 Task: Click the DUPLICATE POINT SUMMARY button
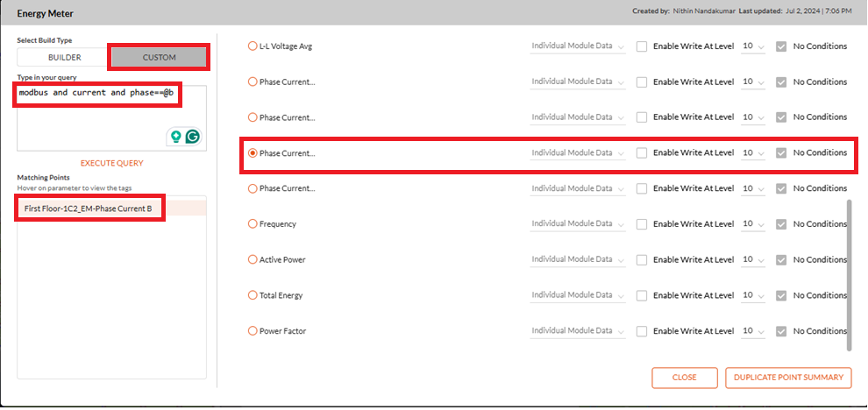pyautogui.click(x=788, y=378)
